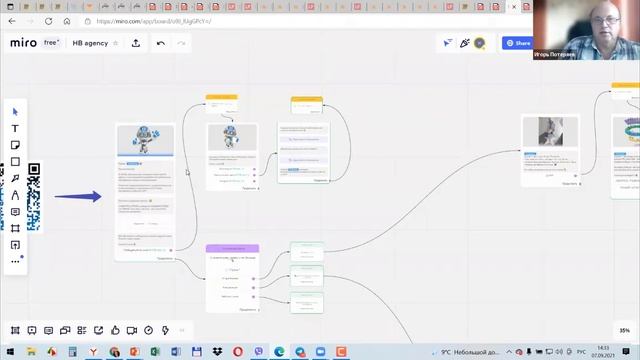Go to browser home page
Viewport: 640px width, 360px height.
tap(67, 21)
